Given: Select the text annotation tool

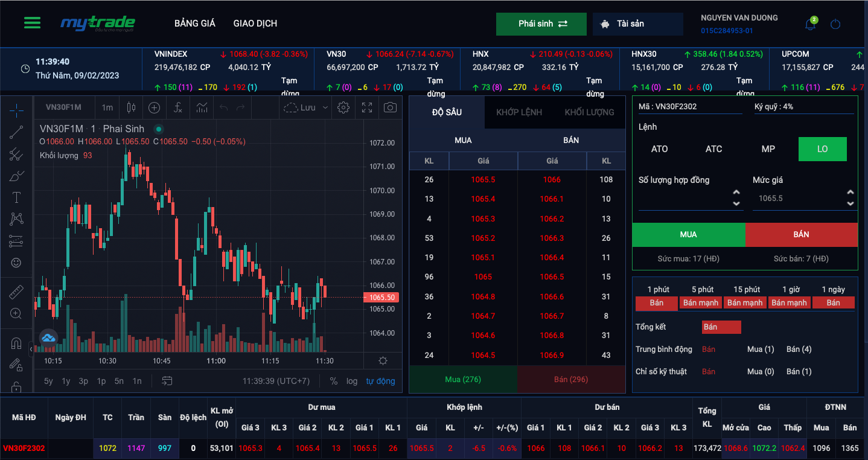Looking at the screenshot, I should 16,197.
